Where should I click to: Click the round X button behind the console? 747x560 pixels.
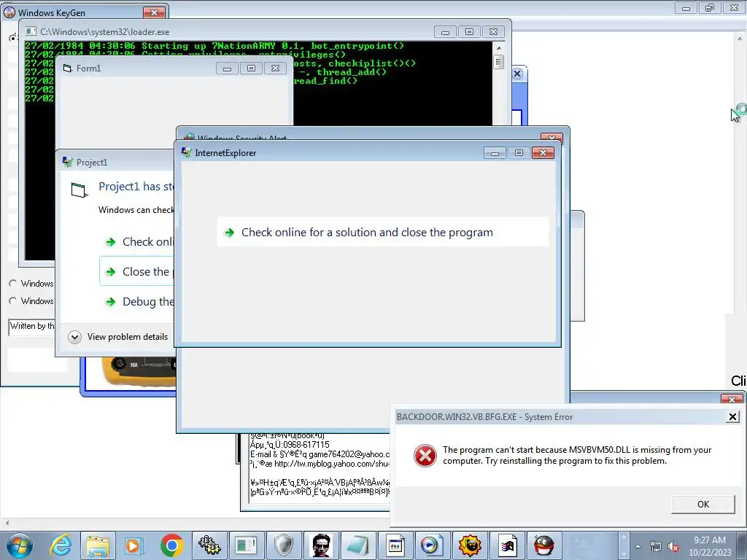tap(517, 74)
